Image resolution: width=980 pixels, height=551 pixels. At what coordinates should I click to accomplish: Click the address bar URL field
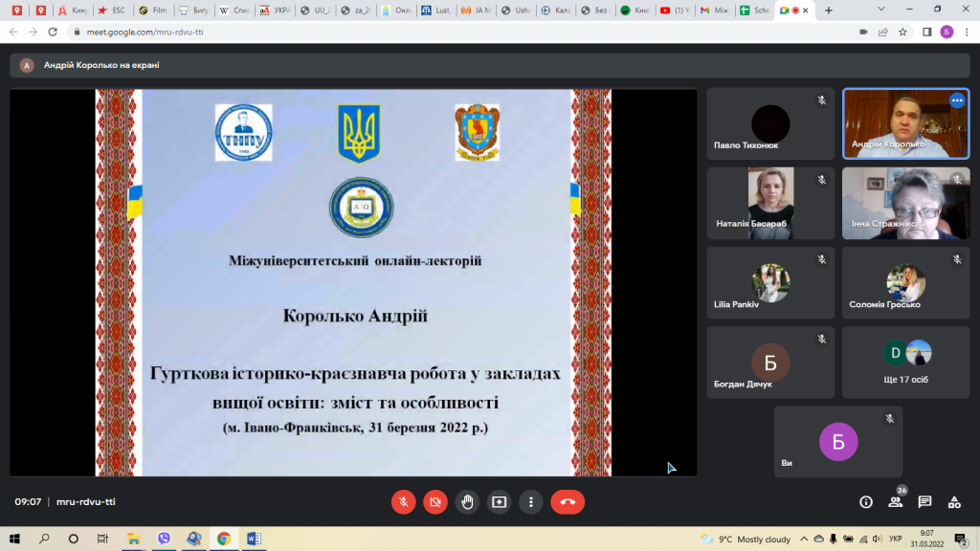pos(383,31)
